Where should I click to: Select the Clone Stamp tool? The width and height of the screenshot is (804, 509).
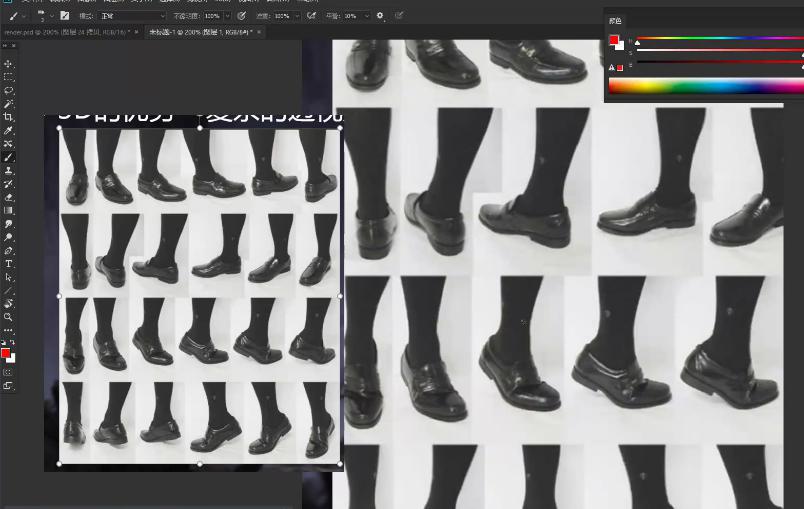pyautogui.click(x=8, y=170)
